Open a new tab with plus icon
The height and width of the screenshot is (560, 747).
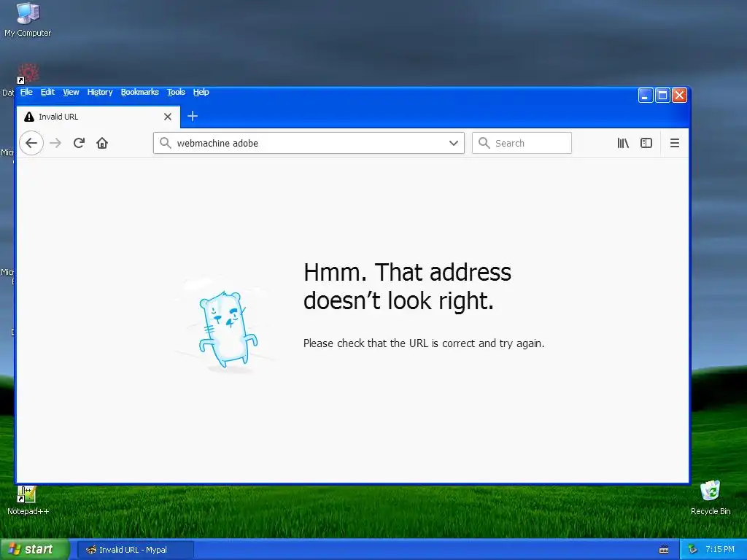click(x=193, y=116)
